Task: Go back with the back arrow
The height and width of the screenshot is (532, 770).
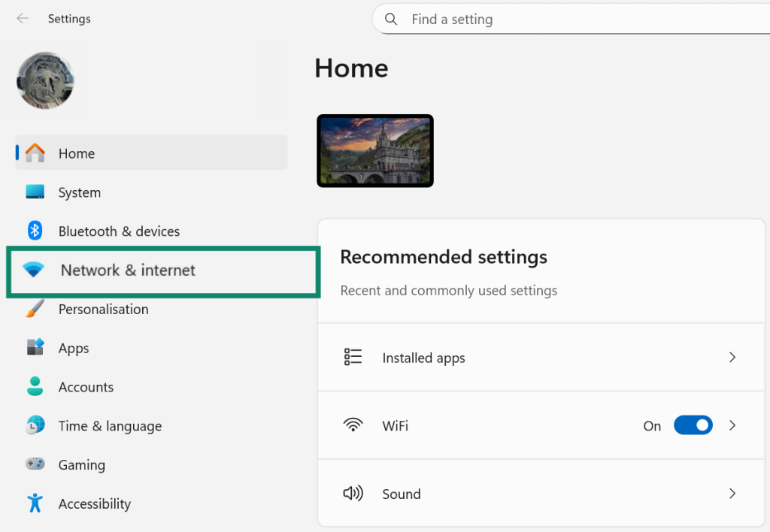Action: (x=23, y=18)
